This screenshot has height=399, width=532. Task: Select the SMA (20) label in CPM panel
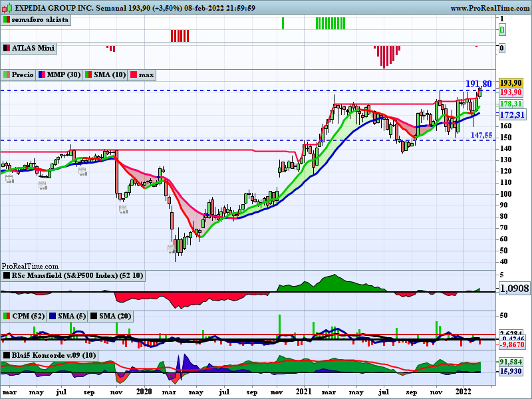click(x=110, y=317)
